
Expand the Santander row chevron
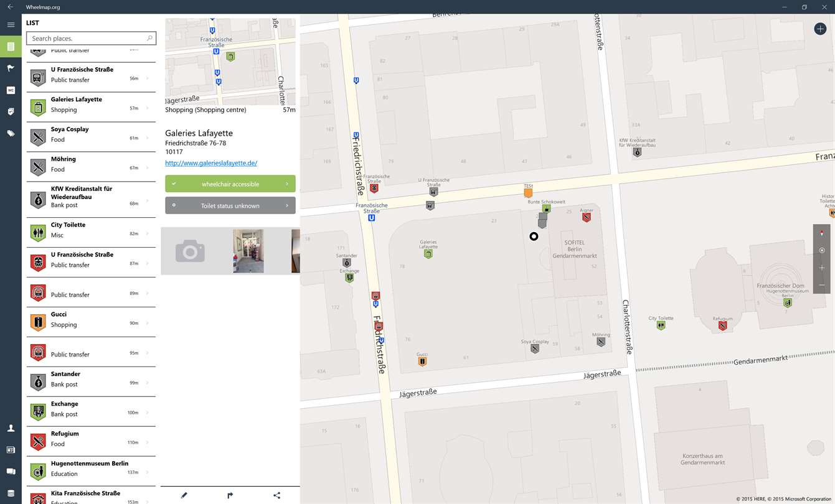148,383
